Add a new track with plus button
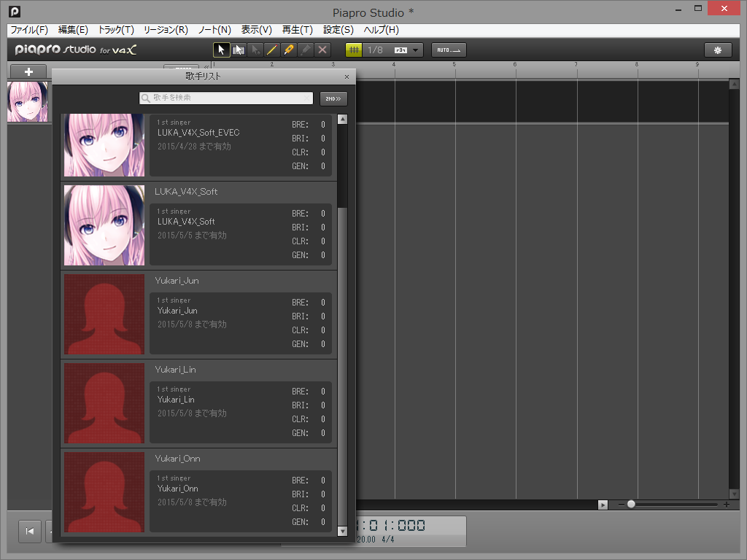This screenshot has height=560, width=747. [28, 72]
